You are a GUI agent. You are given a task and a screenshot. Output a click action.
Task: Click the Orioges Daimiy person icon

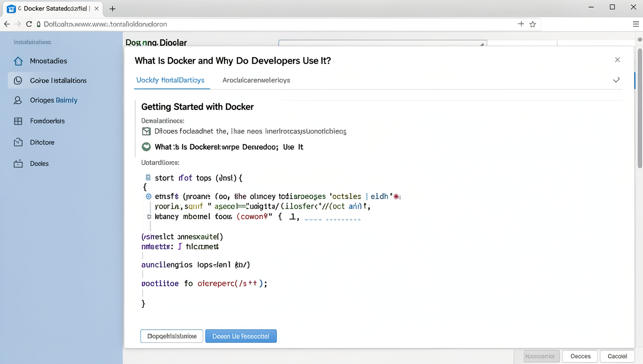pyautogui.click(x=18, y=100)
